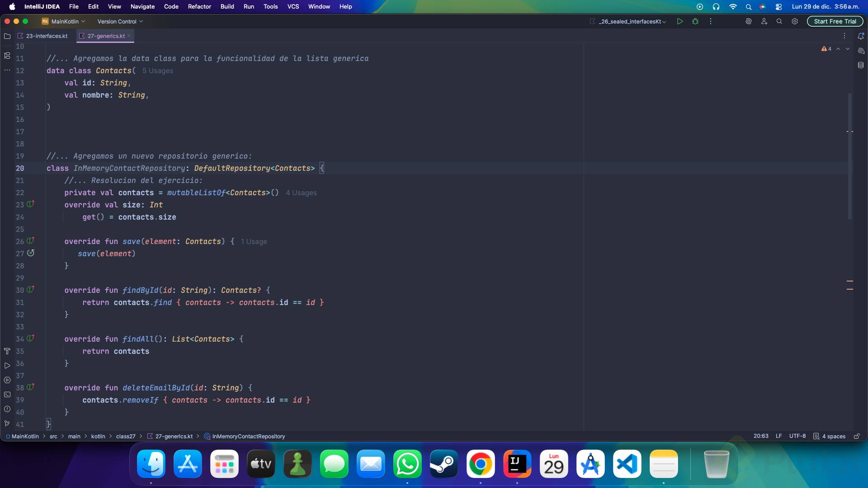Click the recursive call gutter icon on line 27

click(31, 253)
